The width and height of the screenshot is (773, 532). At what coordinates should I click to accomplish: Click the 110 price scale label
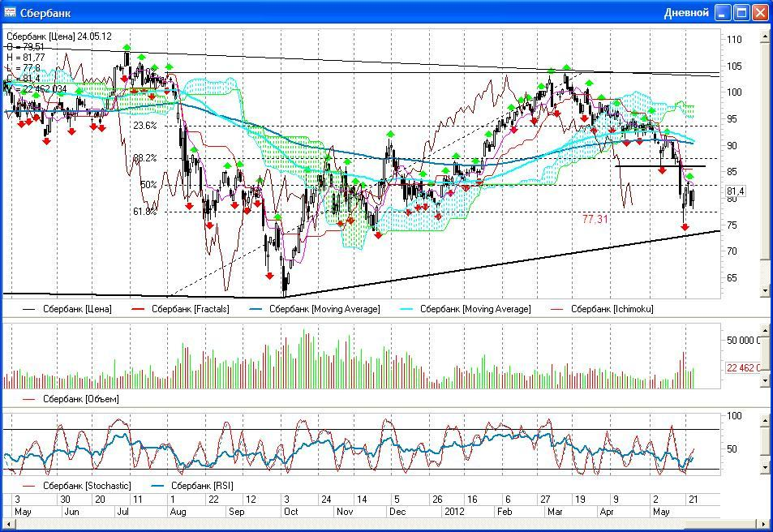734,40
